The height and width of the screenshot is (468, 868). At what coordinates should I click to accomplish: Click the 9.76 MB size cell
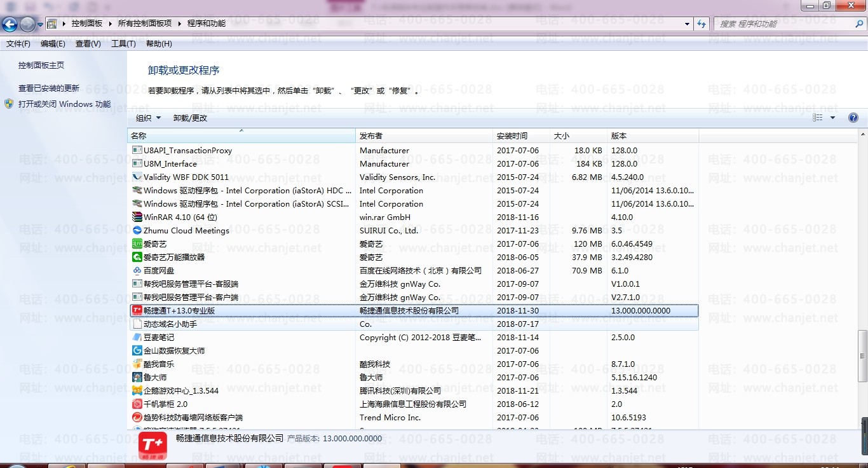pyautogui.click(x=587, y=231)
